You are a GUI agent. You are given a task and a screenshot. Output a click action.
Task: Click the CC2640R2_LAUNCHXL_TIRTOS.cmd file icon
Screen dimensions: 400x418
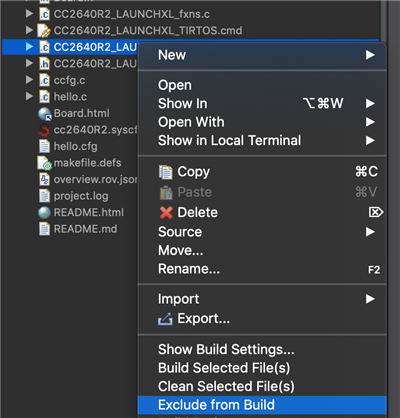[44, 31]
